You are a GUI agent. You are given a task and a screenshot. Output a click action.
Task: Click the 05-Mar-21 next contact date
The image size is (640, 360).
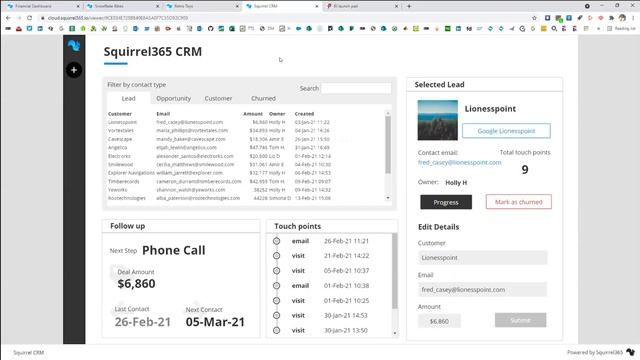click(215, 322)
